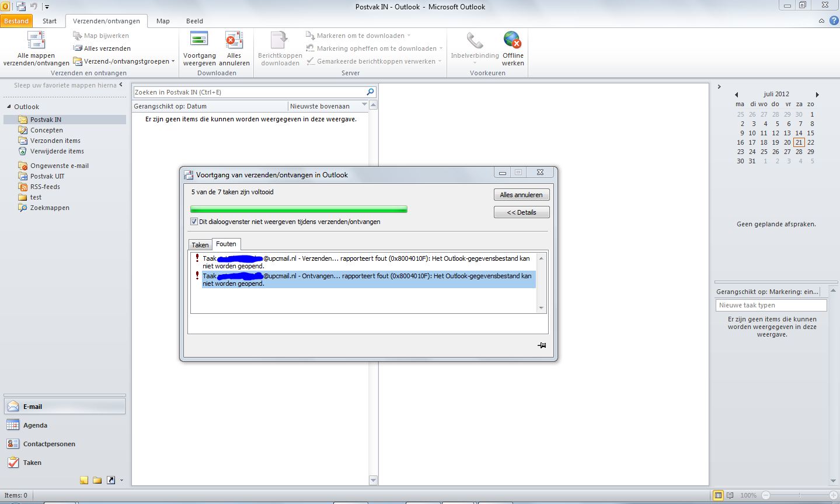Viewport: 840px width, 504px height.
Task: Click the zoom slider in status bar
Action: (x=800, y=495)
